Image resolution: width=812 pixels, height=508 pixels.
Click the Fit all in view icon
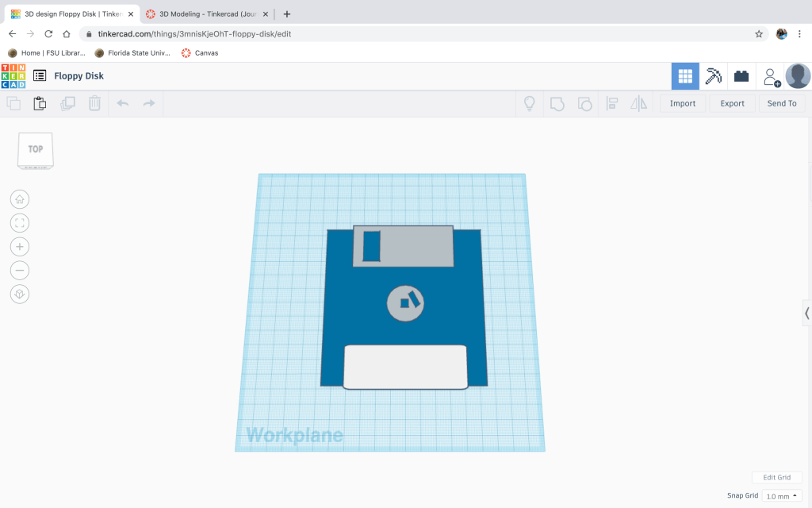click(20, 223)
